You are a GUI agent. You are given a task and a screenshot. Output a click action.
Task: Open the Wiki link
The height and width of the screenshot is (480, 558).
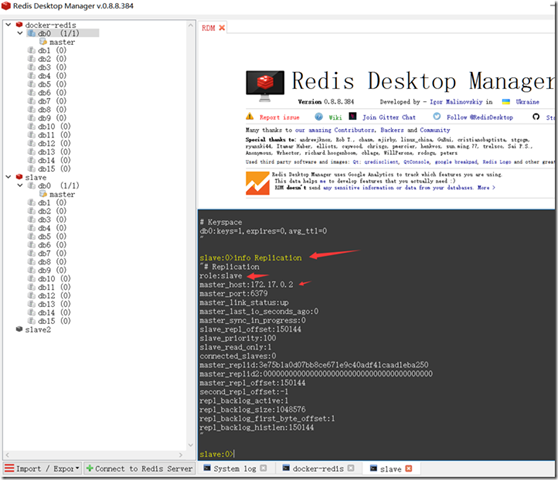[x=335, y=117]
